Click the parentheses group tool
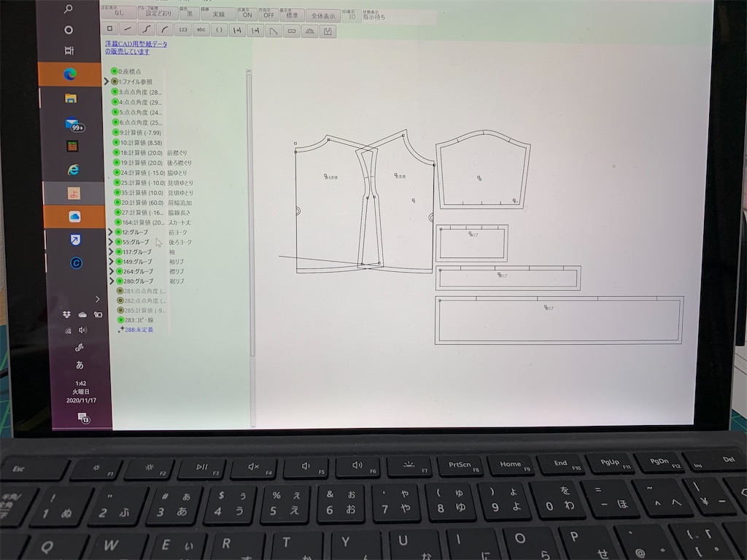This screenshot has width=747, height=560. (219, 30)
